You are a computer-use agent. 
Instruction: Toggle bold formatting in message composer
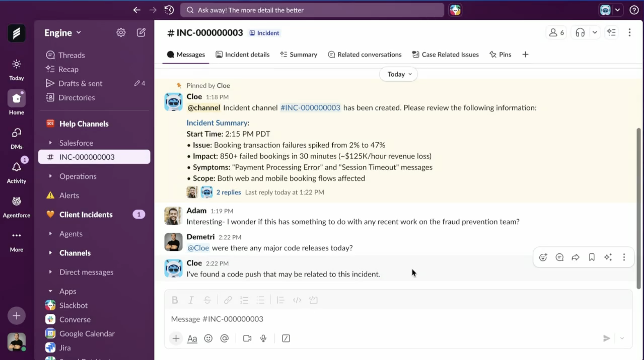[175, 300]
